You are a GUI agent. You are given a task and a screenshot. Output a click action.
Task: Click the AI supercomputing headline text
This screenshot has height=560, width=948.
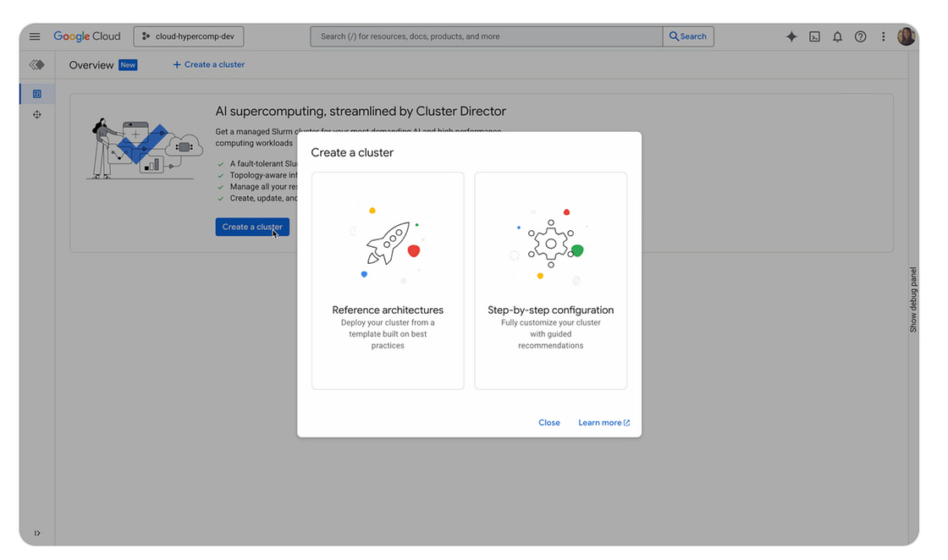coord(361,111)
